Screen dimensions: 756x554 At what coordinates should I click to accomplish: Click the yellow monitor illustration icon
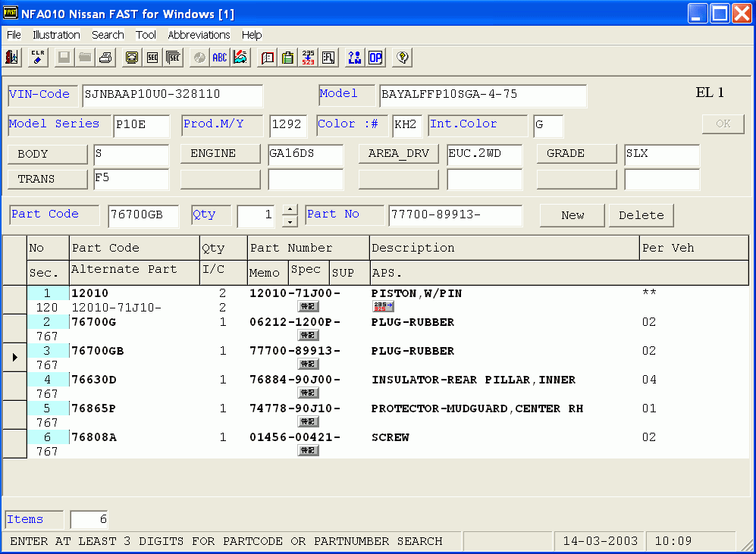(x=132, y=58)
